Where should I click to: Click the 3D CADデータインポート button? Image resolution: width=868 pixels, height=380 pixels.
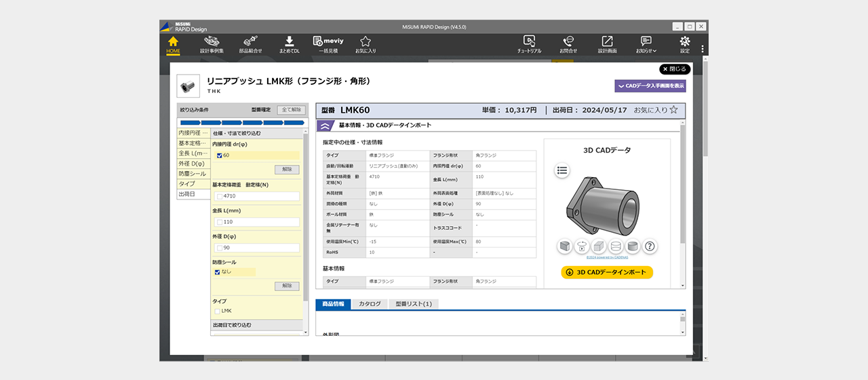tap(607, 273)
